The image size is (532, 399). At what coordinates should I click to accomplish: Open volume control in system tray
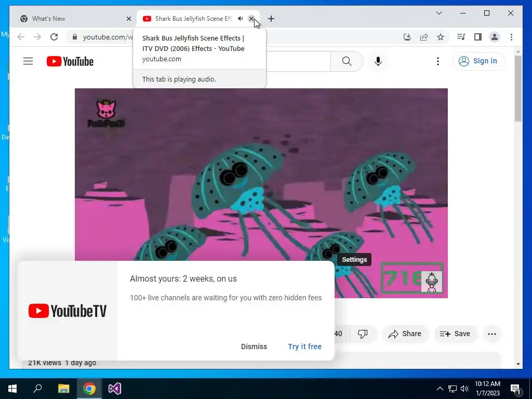464,389
